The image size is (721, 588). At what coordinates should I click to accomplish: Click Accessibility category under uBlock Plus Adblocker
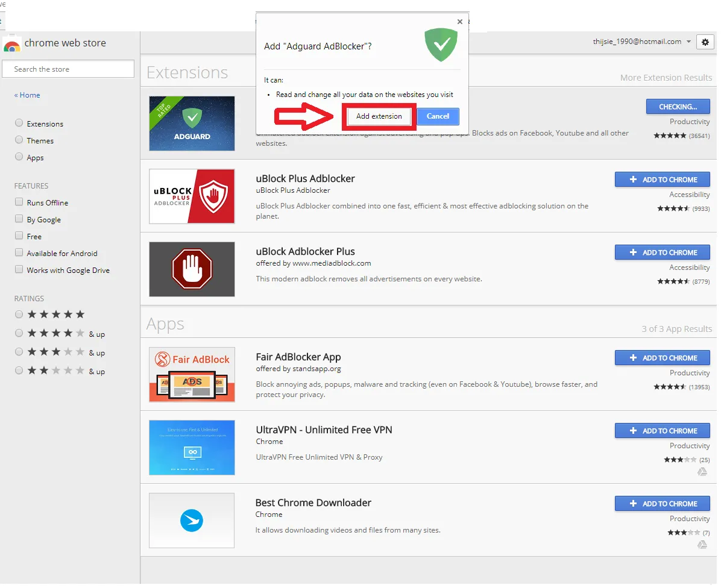point(689,195)
